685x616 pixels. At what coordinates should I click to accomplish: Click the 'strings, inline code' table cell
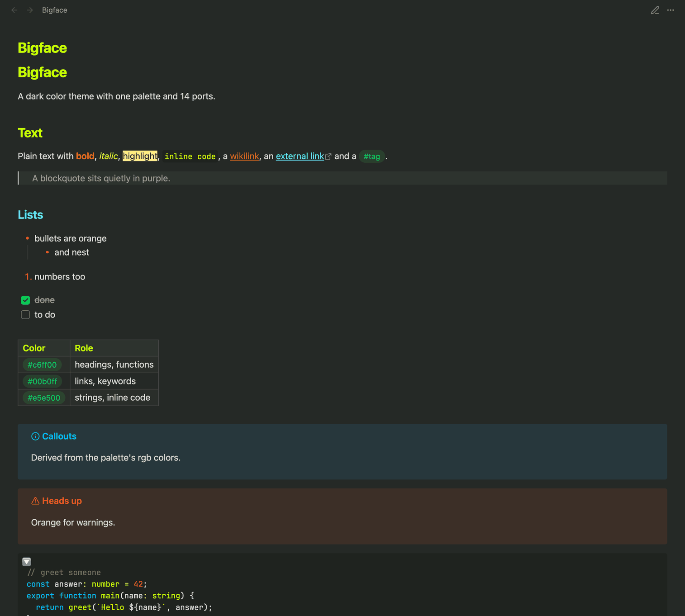tap(114, 398)
